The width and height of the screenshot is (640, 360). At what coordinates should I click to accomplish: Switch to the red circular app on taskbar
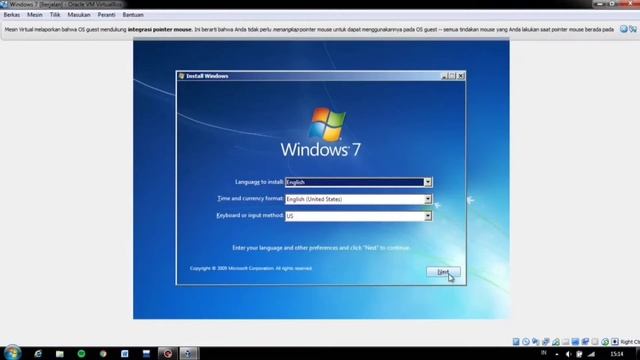168,353
